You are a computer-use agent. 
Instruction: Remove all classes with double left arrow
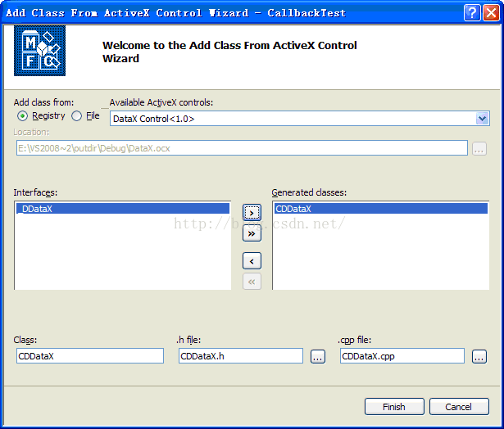pyautogui.click(x=252, y=282)
